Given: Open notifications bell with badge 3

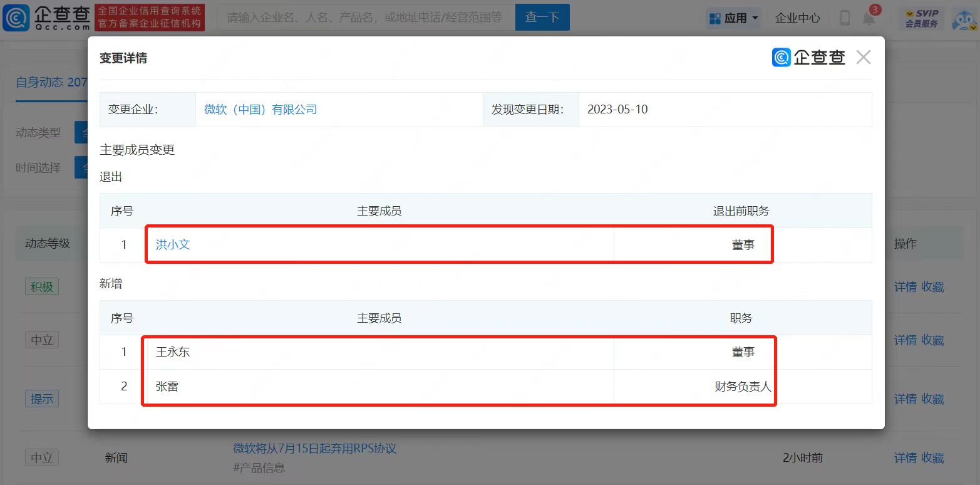Looking at the screenshot, I should coord(869,18).
